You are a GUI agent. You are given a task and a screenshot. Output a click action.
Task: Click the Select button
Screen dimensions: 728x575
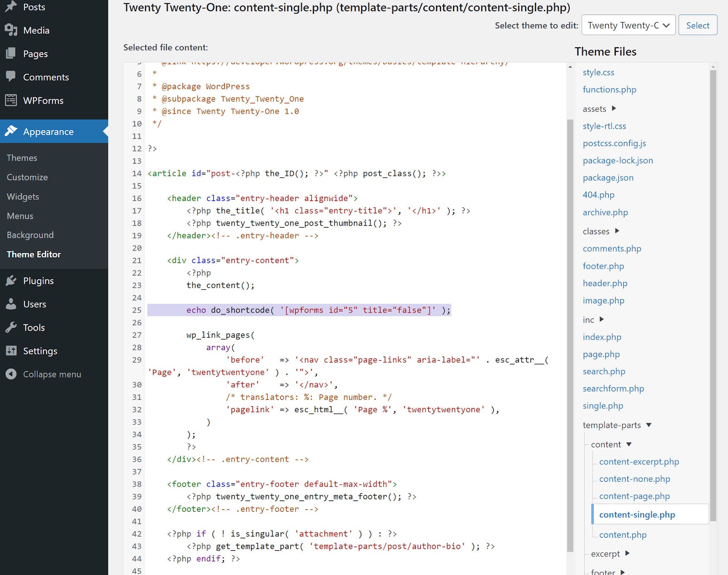(698, 25)
